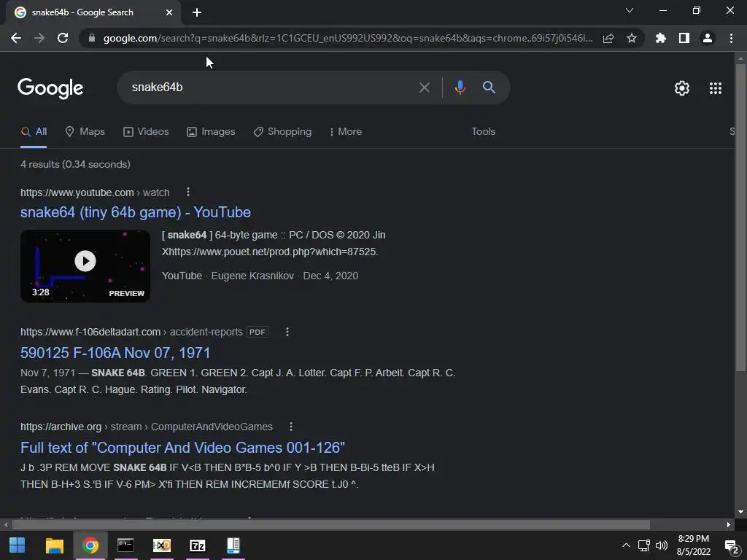
Task: Click the https://www.youtube.com › watch URL text
Action: coord(95,192)
